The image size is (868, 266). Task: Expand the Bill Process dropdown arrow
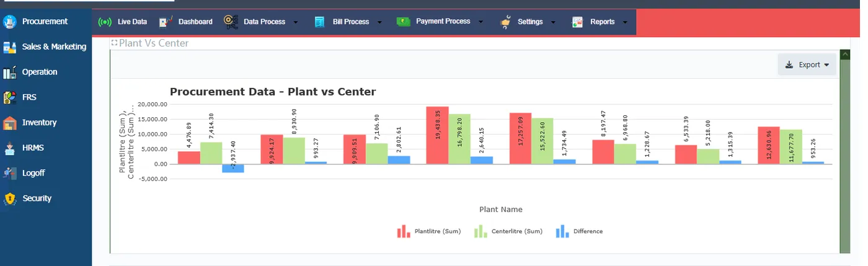(x=379, y=22)
